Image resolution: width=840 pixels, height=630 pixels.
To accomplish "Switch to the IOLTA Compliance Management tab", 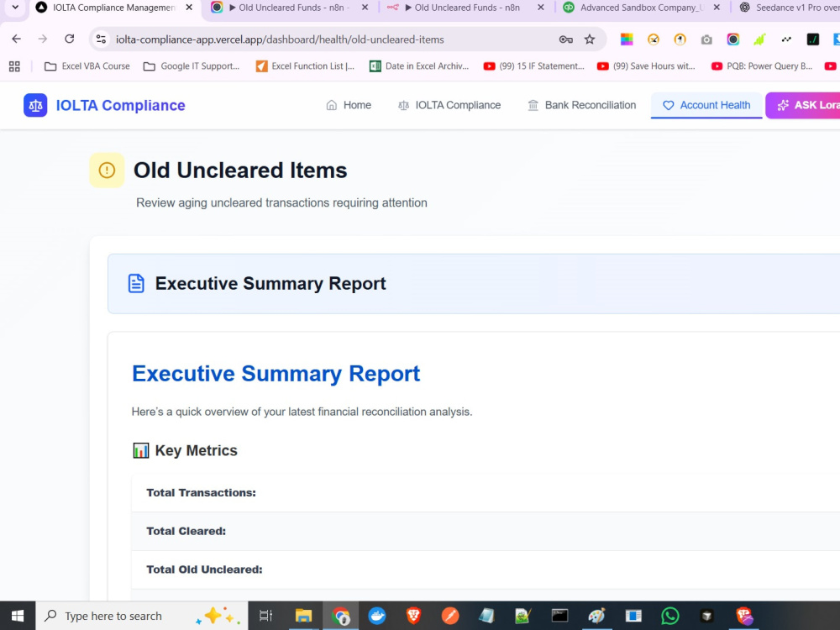I will [x=114, y=8].
